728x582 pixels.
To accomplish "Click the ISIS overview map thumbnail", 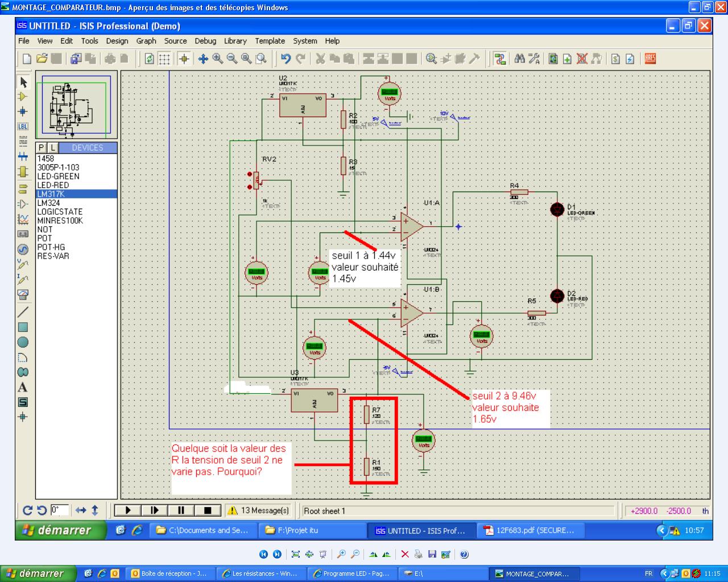I will pyautogui.click(x=76, y=105).
